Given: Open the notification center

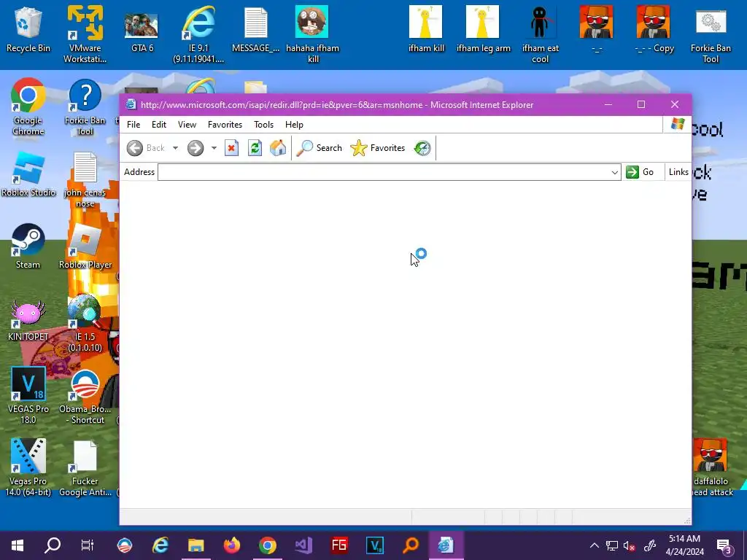Looking at the screenshot, I should [x=724, y=546].
